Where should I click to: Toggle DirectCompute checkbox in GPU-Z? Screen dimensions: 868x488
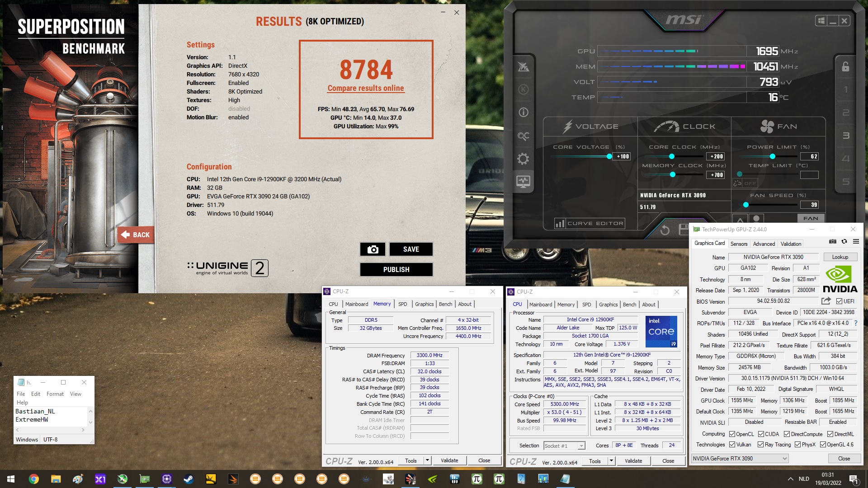point(787,434)
